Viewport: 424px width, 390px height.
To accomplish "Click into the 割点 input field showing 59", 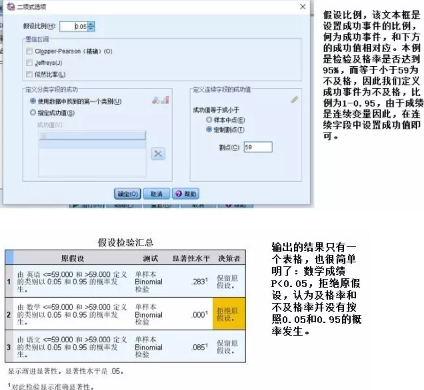I will click(258, 147).
